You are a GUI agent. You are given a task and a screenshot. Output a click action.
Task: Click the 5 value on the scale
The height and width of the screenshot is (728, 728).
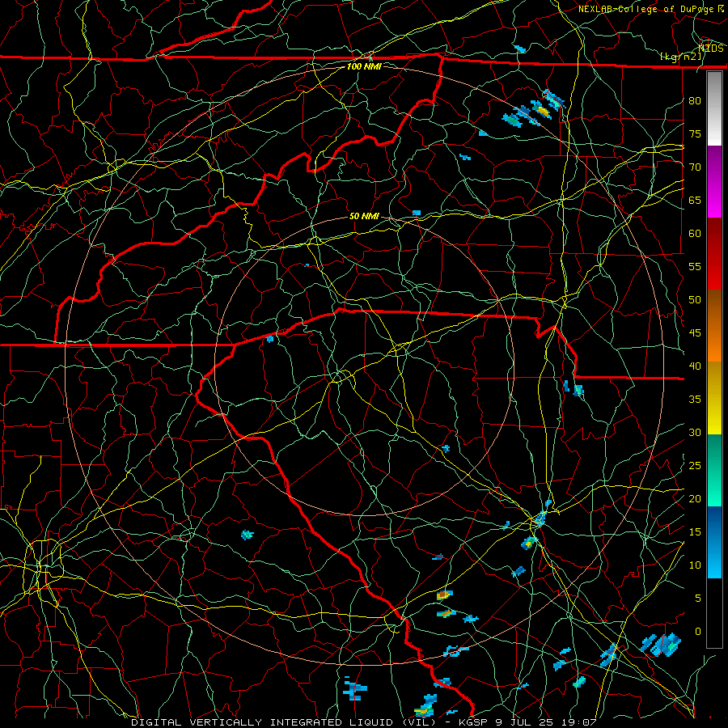click(698, 599)
